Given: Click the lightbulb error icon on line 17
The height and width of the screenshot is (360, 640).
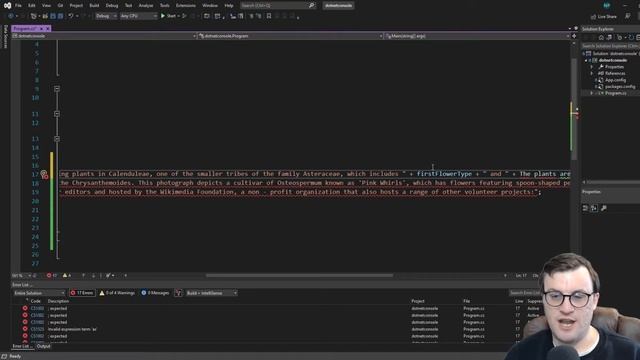Looking at the screenshot, I should pyautogui.click(x=44, y=174).
